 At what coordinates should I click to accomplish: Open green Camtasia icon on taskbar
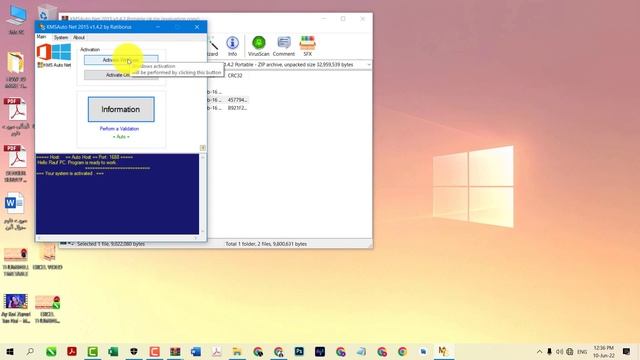point(93,351)
